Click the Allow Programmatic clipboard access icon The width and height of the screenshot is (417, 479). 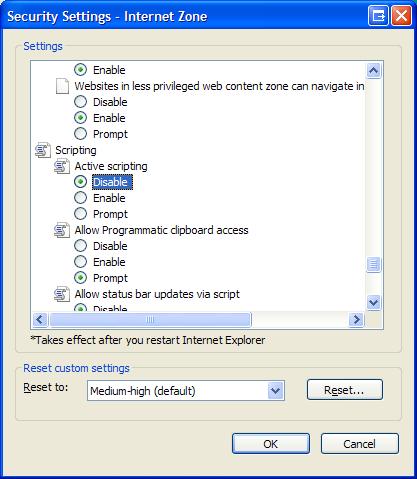click(x=62, y=230)
